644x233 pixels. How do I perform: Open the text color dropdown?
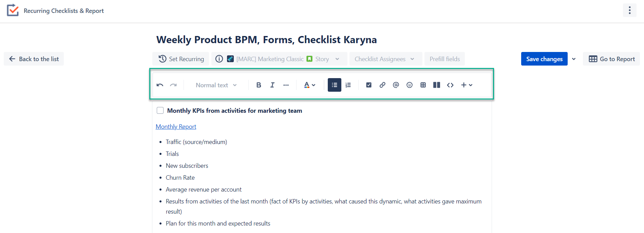(x=310, y=85)
